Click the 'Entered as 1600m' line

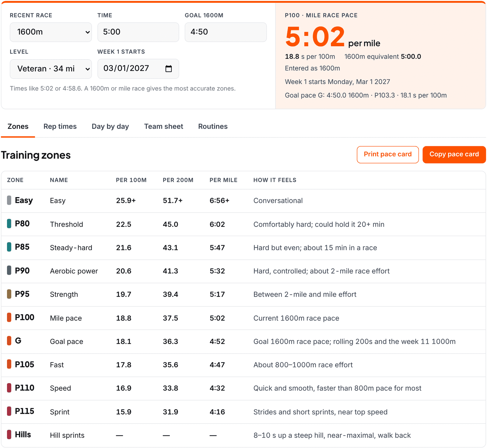pos(312,68)
